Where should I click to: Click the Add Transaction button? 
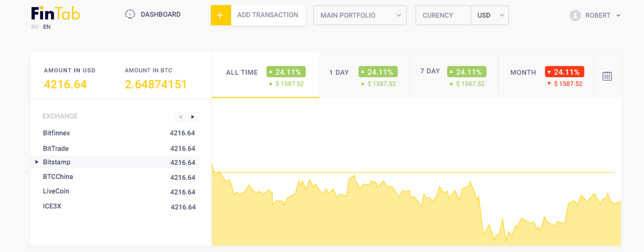click(x=267, y=15)
